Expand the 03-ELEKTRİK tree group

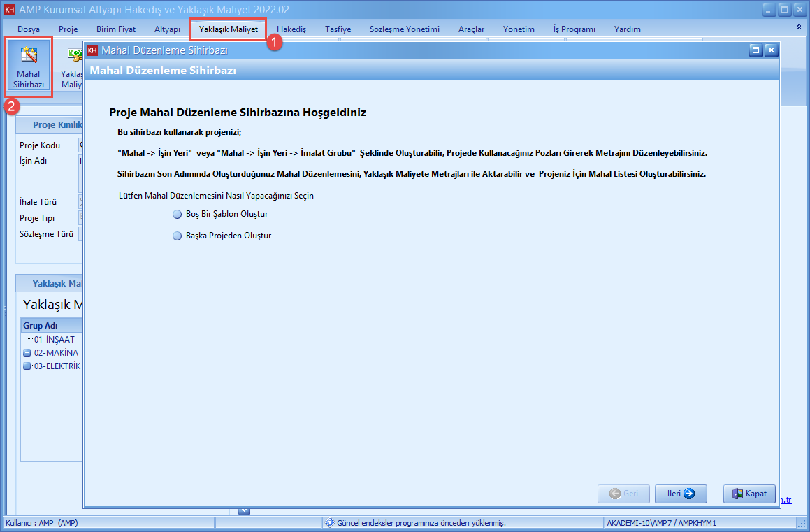27,366
